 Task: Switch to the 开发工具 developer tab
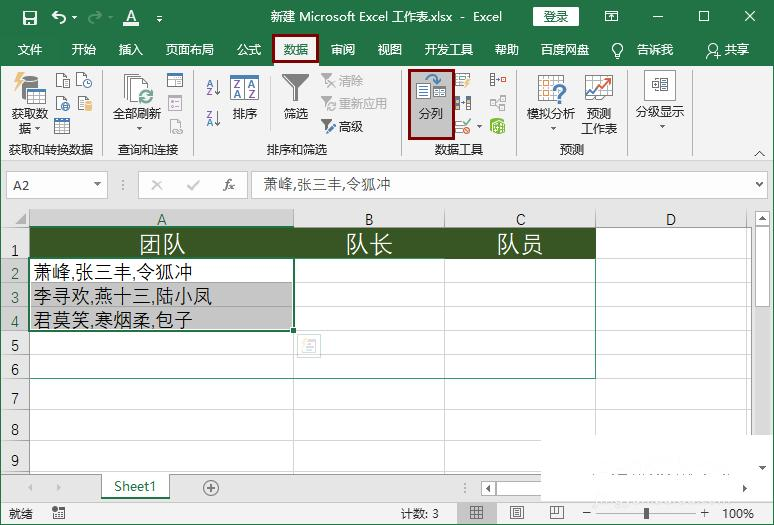[449, 49]
